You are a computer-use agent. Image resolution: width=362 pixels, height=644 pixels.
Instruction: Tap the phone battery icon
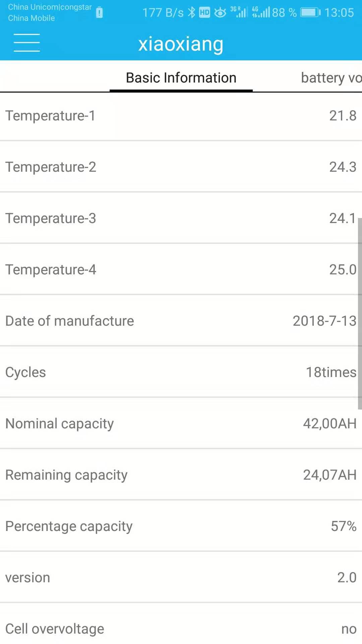point(310,13)
